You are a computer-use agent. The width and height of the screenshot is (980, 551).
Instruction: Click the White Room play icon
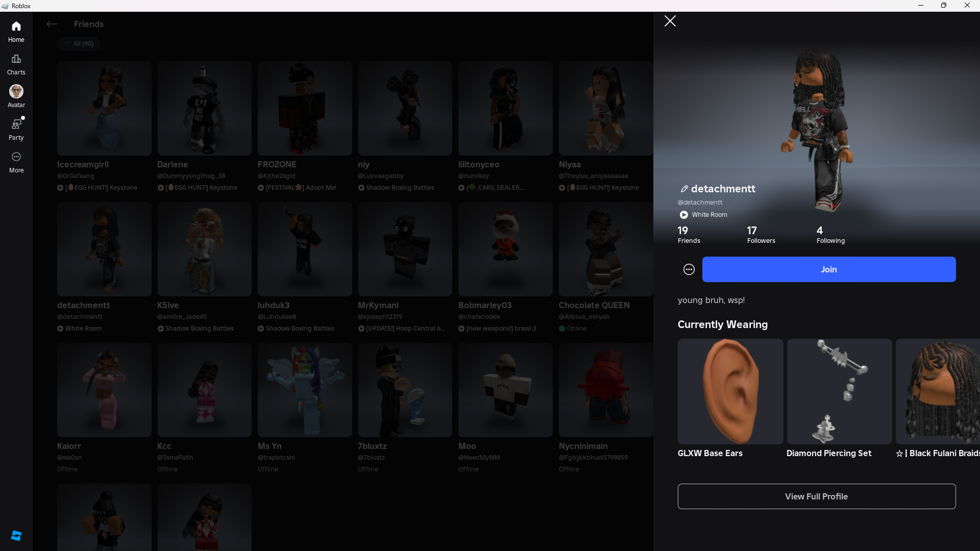point(683,215)
